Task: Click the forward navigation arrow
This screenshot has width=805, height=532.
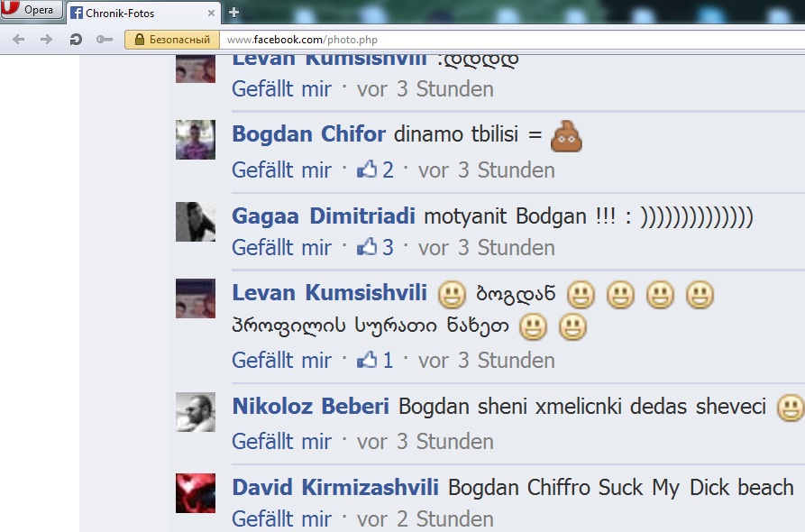Action: point(46,40)
